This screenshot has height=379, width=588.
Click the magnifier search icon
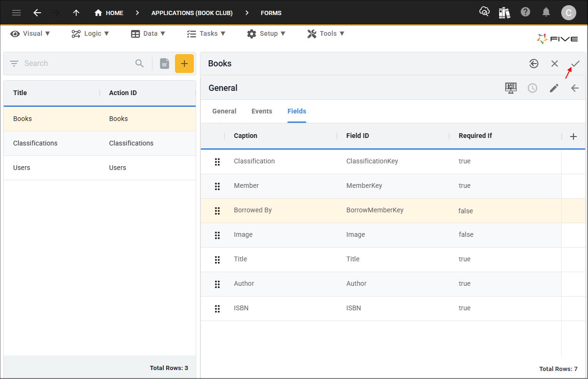coord(140,64)
